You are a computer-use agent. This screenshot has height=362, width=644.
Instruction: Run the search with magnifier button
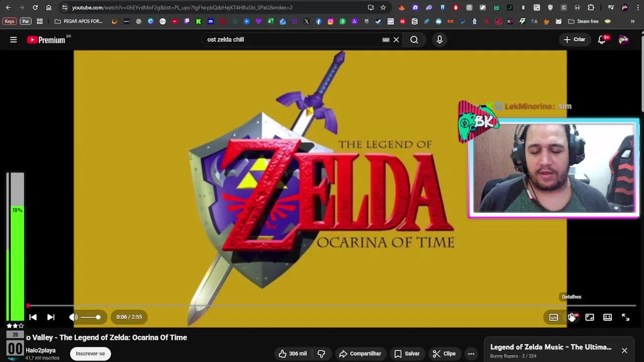click(x=414, y=40)
